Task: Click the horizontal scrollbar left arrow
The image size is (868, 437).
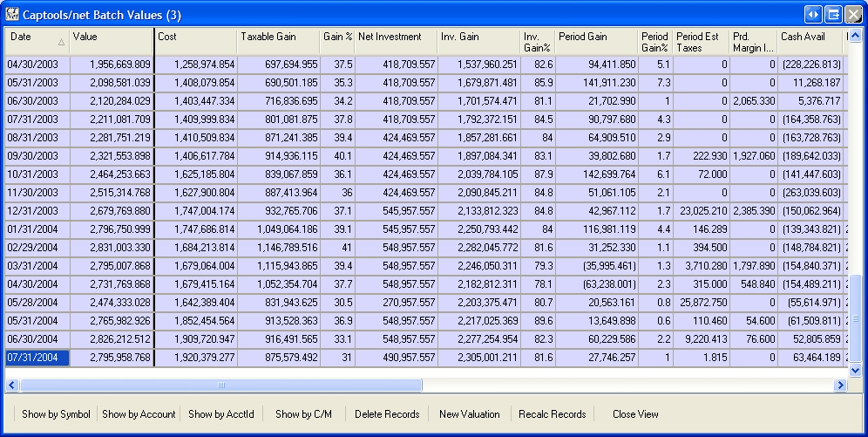Action: [x=12, y=385]
